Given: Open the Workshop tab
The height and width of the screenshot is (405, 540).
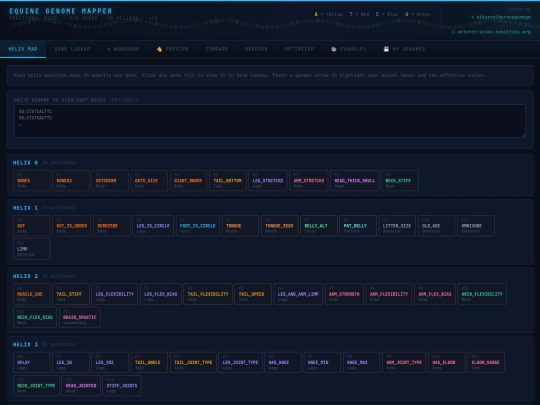Looking at the screenshot, I should tap(123, 49).
